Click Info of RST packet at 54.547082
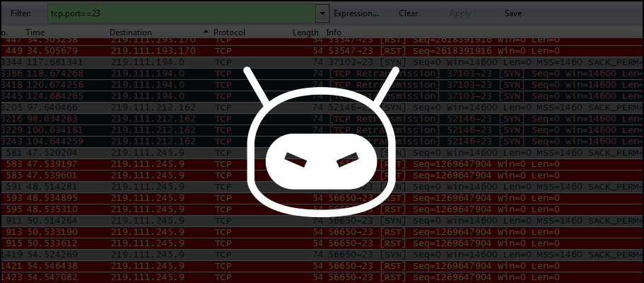Screen dimensions: 644x283 [x=444, y=277]
